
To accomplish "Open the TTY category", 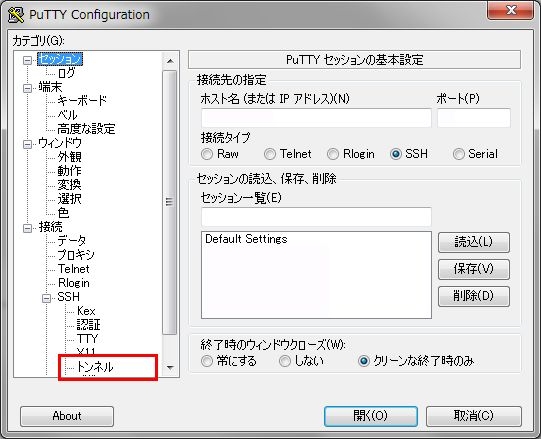I will (87, 339).
